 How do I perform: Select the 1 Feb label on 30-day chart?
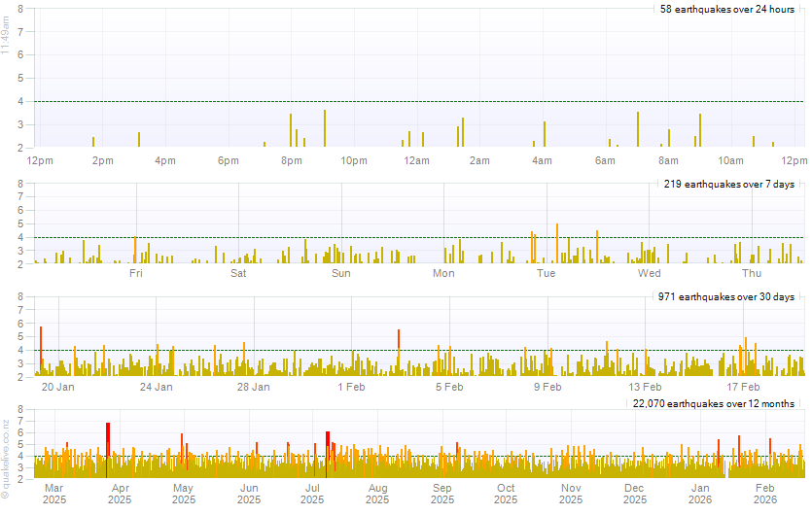[351, 387]
